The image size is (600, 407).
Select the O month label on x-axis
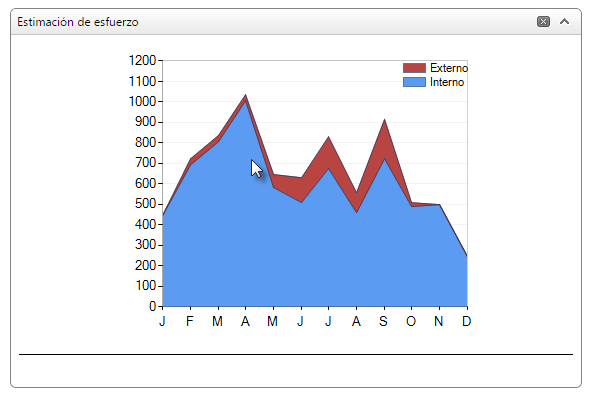tap(411, 321)
